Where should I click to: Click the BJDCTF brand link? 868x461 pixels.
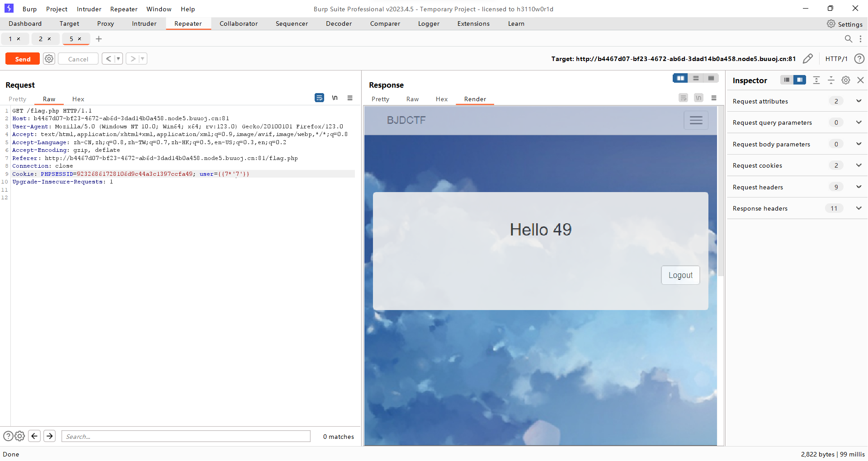coord(406,120)
